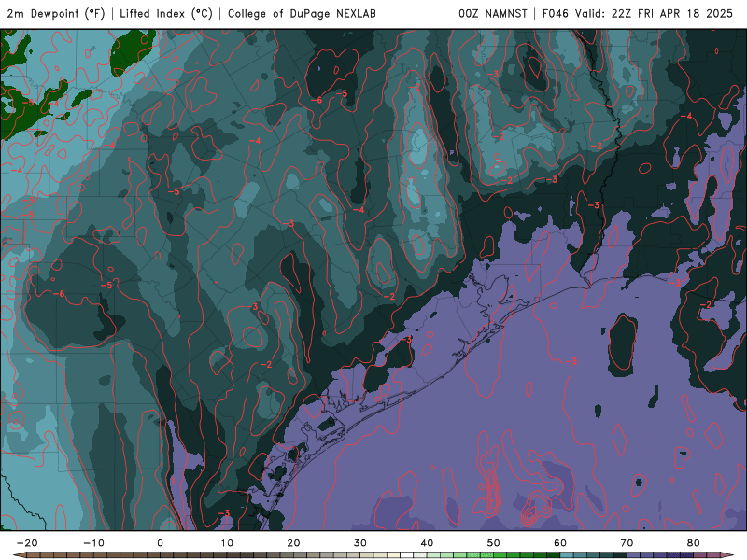Viewport: 747px width, 560px height.
Task: Click the '30' label on the color scale
Action: (360, 543)
